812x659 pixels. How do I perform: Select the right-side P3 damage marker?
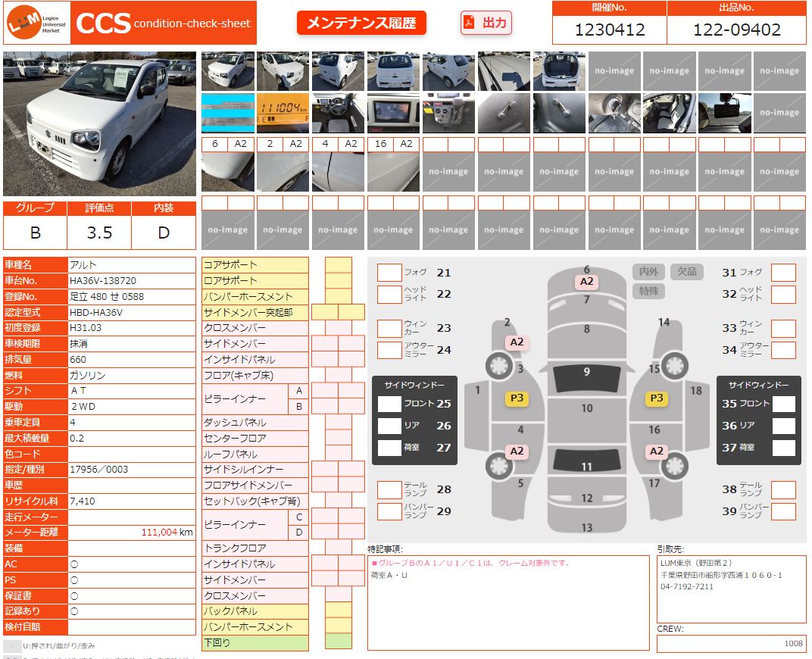pos(656,398)
